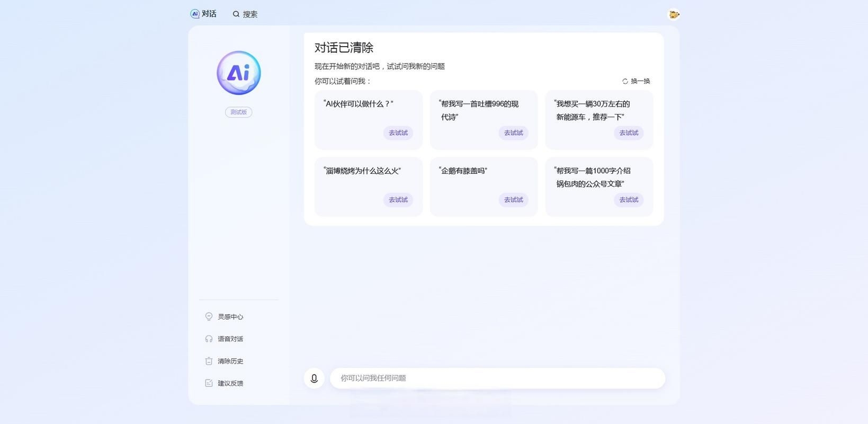Open the 对话 tab in the top bar
This screenshot has width=868, height=424.
coord(203,14)
